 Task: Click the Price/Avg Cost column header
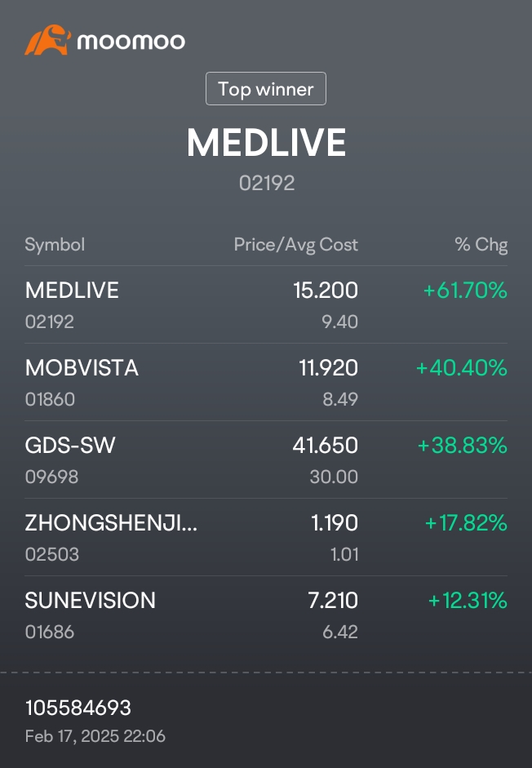295,245
